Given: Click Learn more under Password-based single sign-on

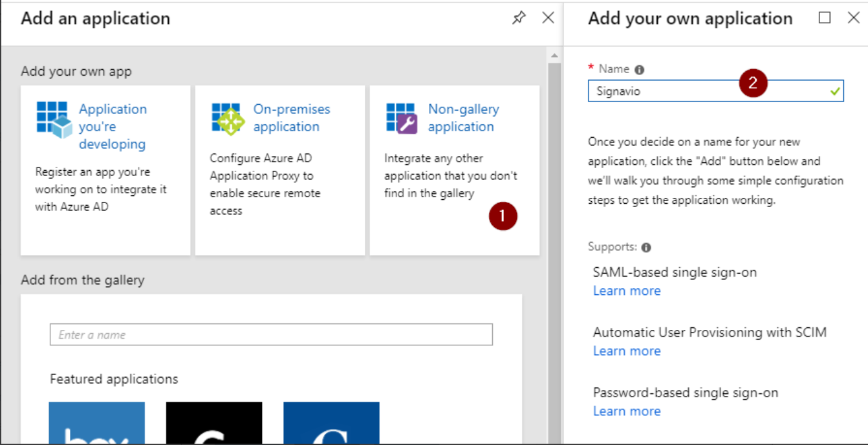Looking at the screenshot, I should (627, 411).
